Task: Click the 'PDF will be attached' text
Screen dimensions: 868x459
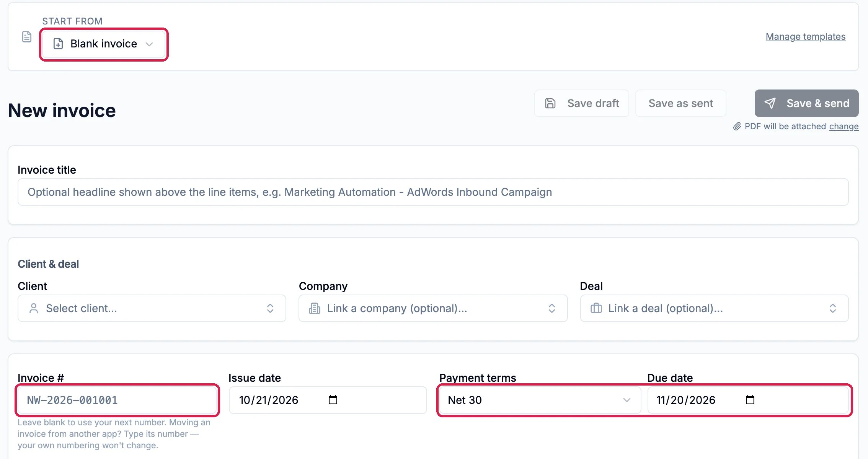Action: (785, 126)
